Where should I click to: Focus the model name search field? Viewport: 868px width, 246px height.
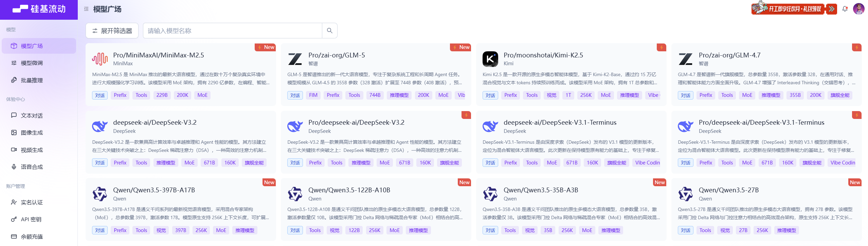(x=233, y=31)
